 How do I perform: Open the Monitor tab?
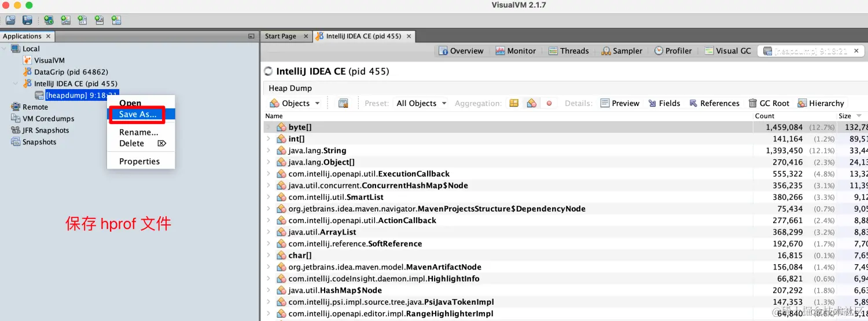coord(516,51)
